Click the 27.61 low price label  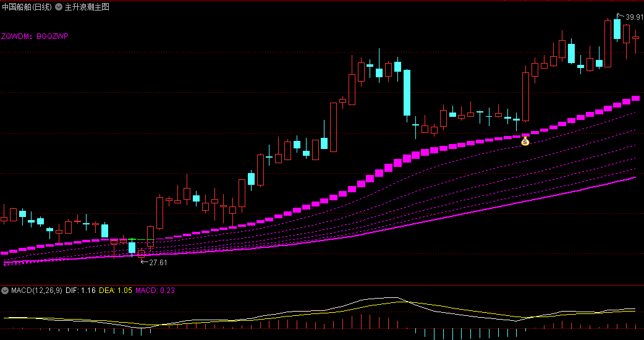[158, 262]
